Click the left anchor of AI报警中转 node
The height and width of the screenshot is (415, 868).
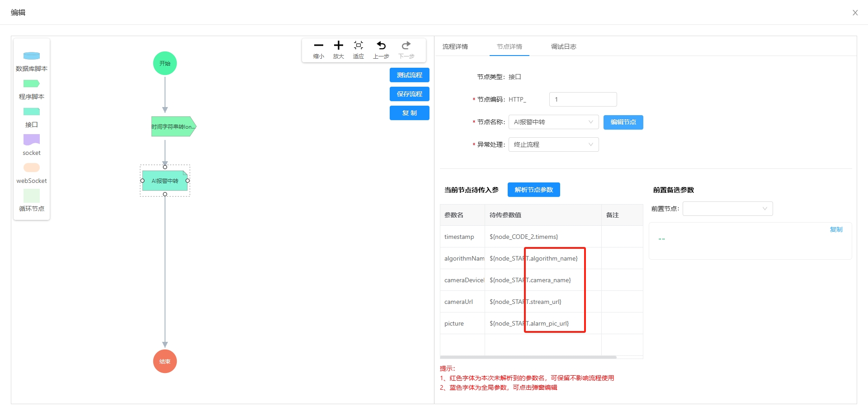[x=142, y=181]
